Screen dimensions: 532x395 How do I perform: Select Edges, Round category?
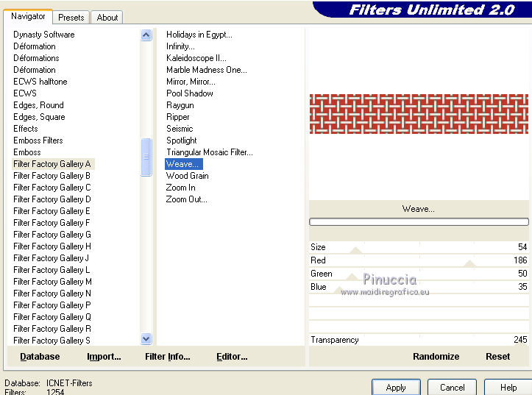tap(38, 105)
